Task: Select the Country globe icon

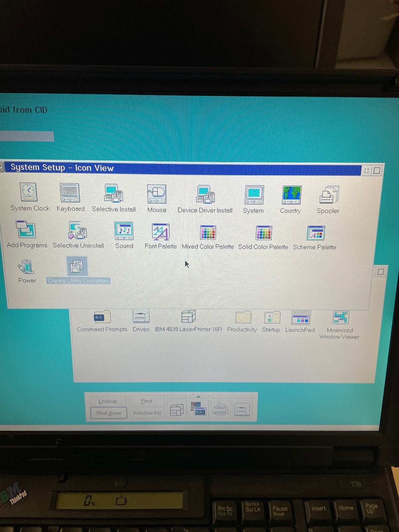Action: (292, 195)
